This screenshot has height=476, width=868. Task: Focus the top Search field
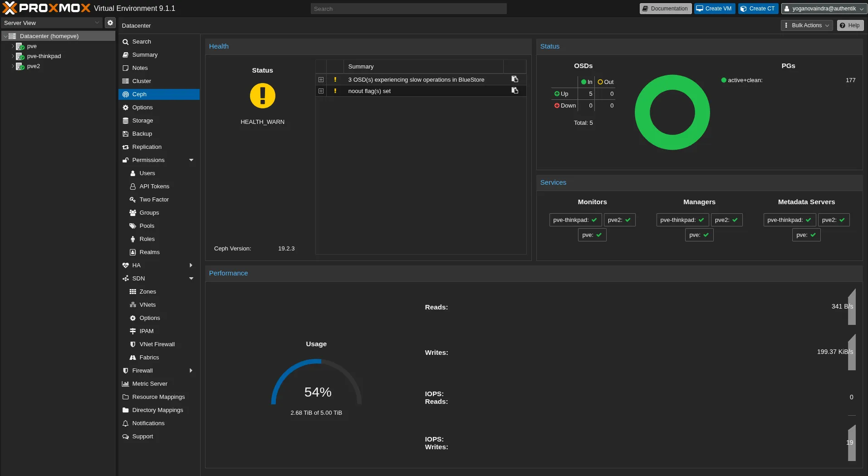[408, 9]
